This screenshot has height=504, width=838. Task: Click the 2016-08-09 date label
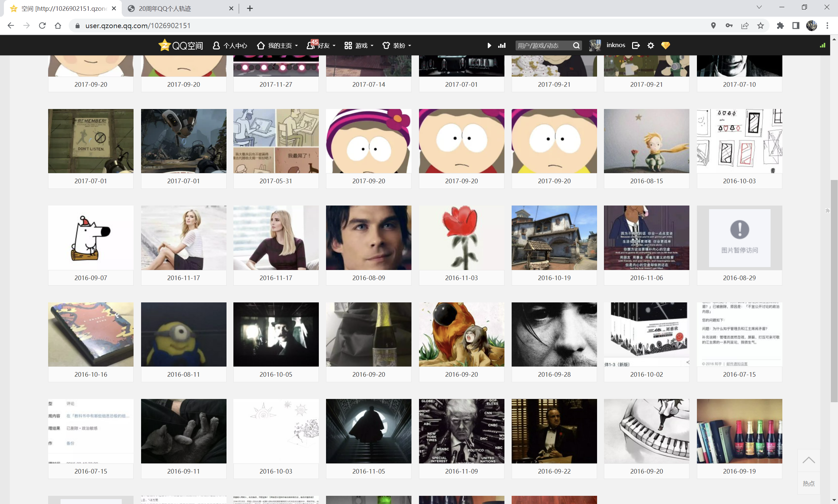point(369,278)
